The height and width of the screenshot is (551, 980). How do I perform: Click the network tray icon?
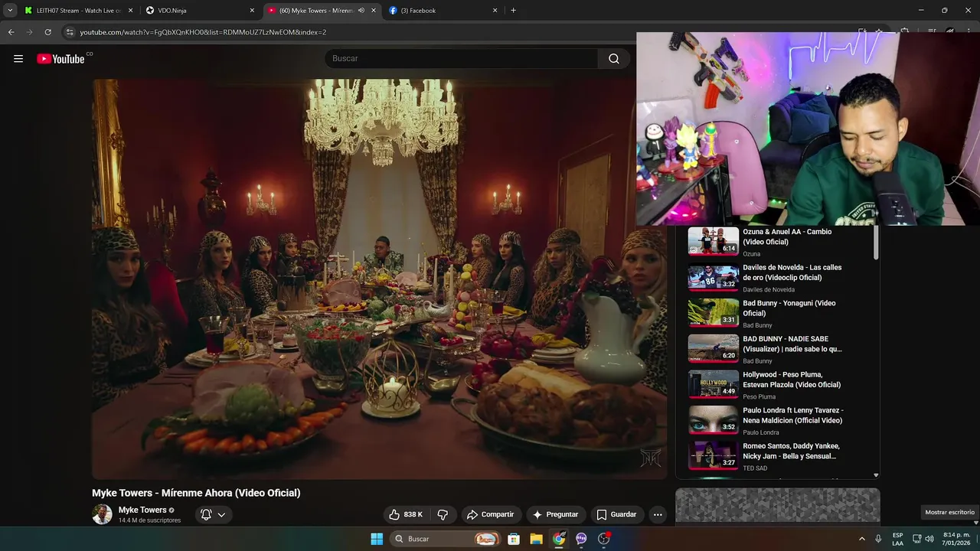[x=916, y=539]
